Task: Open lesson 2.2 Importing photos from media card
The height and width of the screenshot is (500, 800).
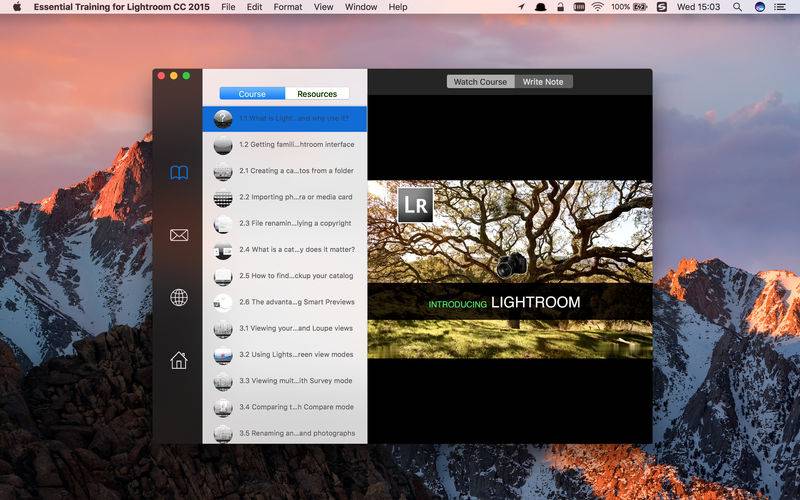Action: (285, 197)
